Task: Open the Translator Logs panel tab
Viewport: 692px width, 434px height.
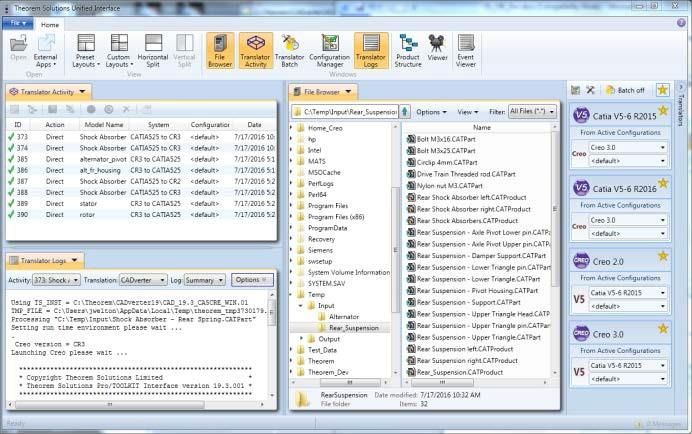Action: click(x=44, y=260)
